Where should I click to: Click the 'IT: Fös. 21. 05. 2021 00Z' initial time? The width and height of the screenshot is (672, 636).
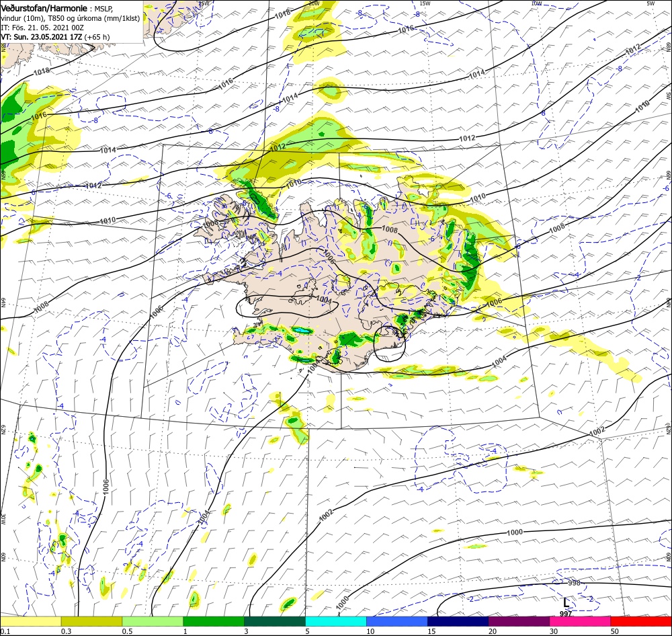tap(42, 28)
